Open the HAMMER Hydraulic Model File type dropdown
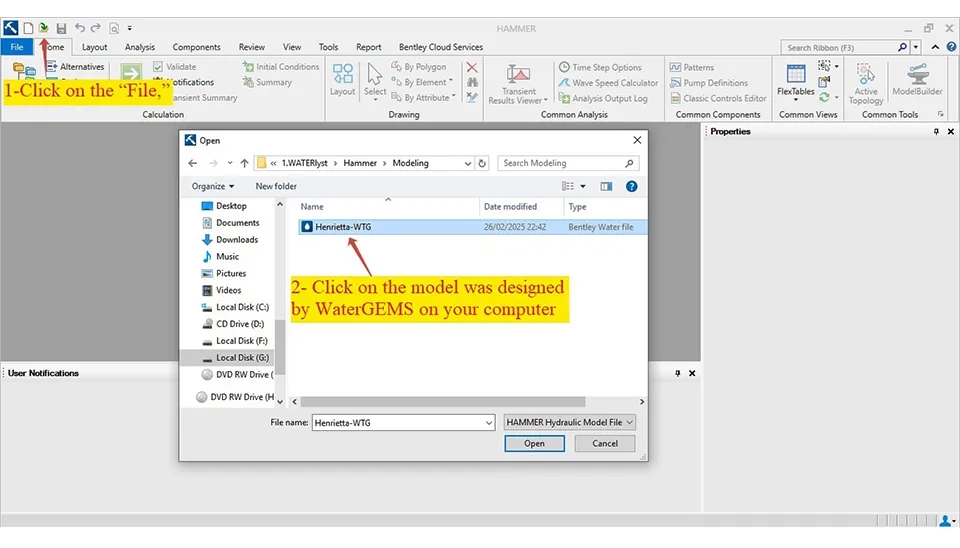The image size is (960, 548). point(569,422)
